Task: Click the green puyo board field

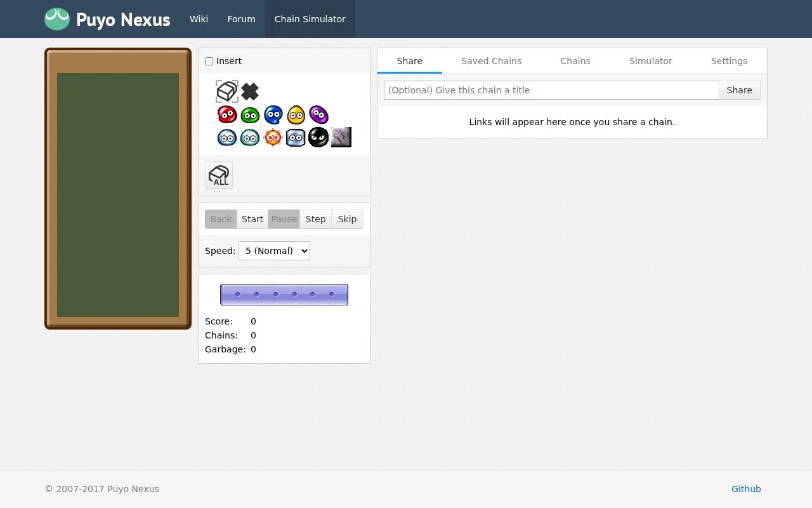Action: (x=118, y=195)
